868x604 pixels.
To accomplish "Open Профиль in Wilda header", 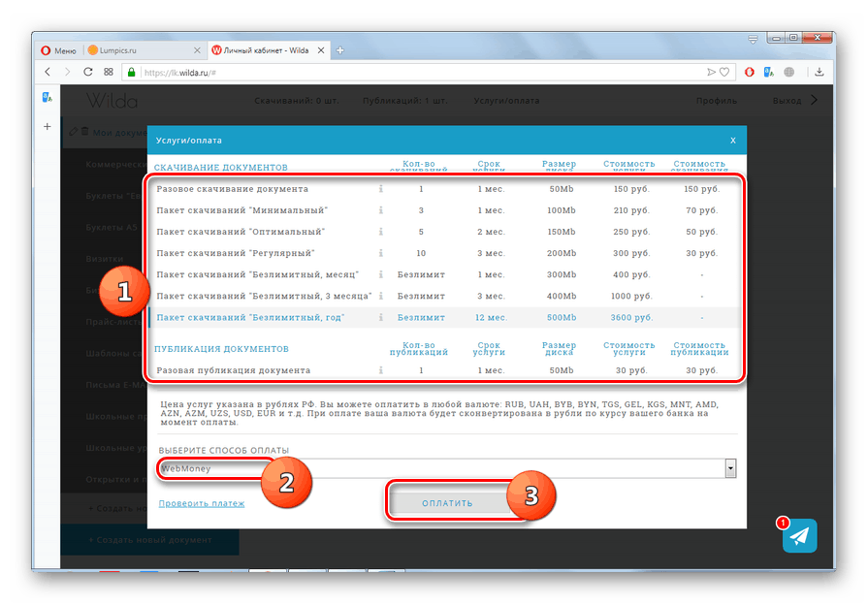I will 717,101.
